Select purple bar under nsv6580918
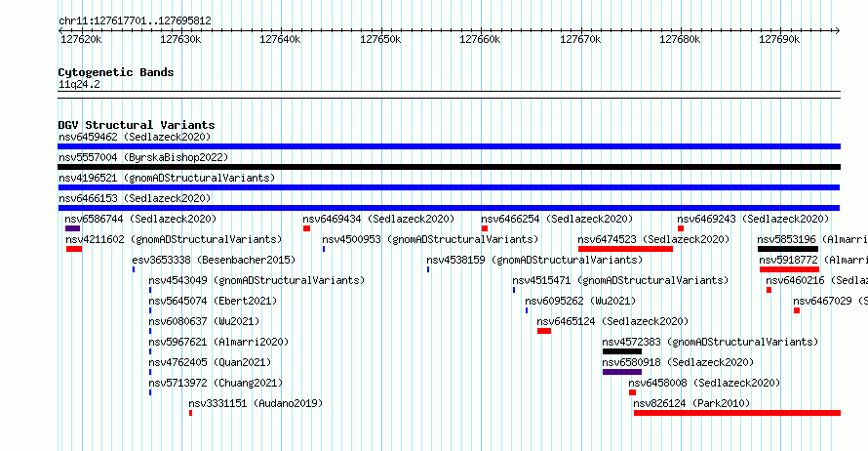 click(622, 372)
